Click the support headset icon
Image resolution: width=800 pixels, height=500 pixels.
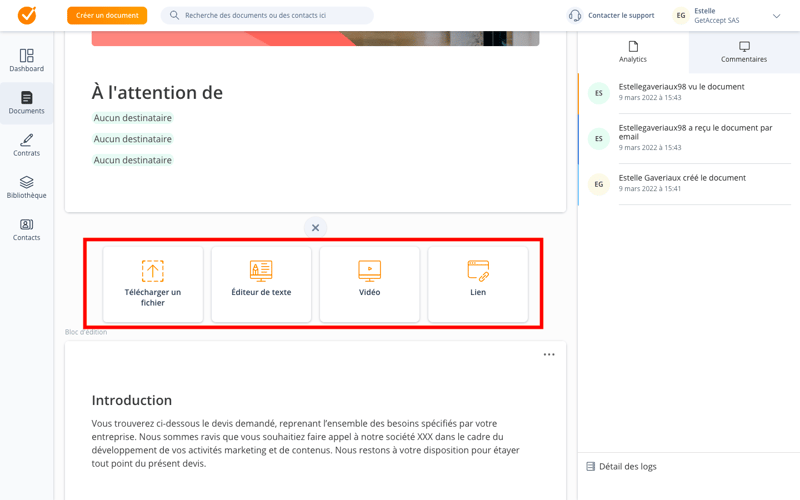(575, 15)
